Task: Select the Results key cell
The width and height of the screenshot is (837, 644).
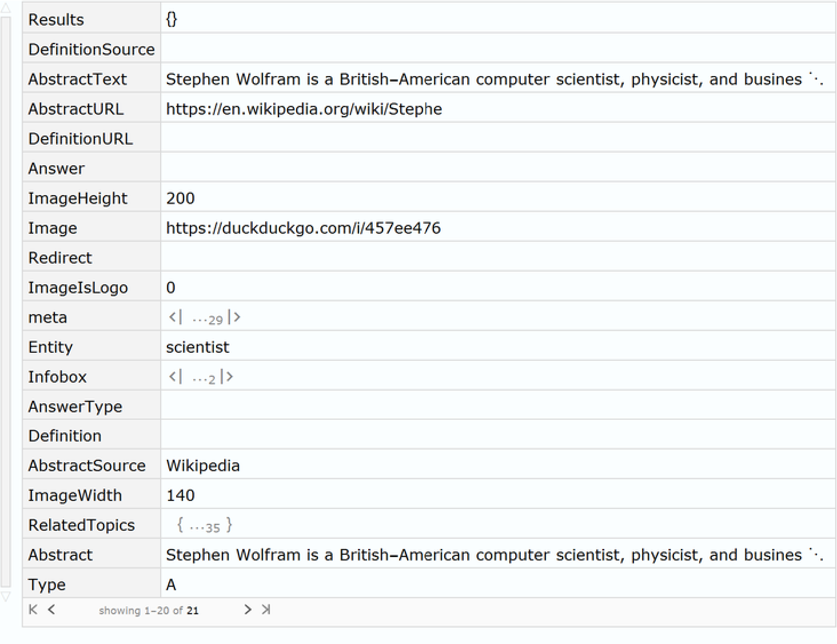Action: [56, 20]
